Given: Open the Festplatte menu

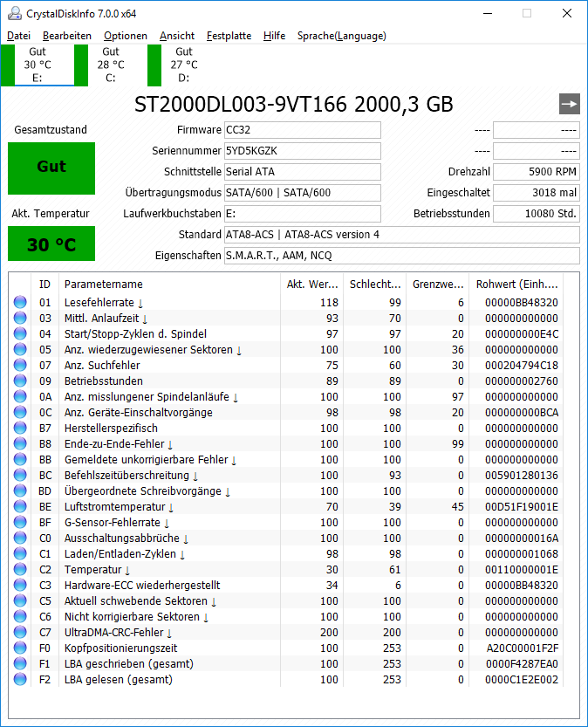Looking at the screenshot, I should click(229, 36).
